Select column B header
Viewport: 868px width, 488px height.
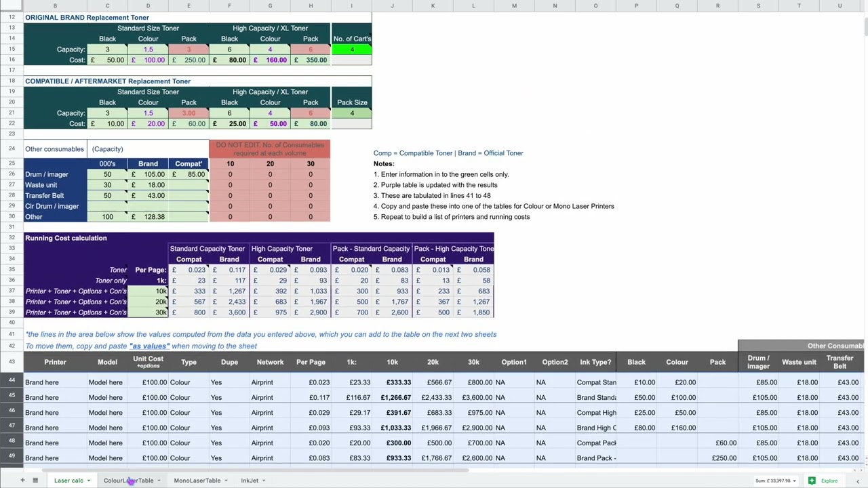[55, 6]
